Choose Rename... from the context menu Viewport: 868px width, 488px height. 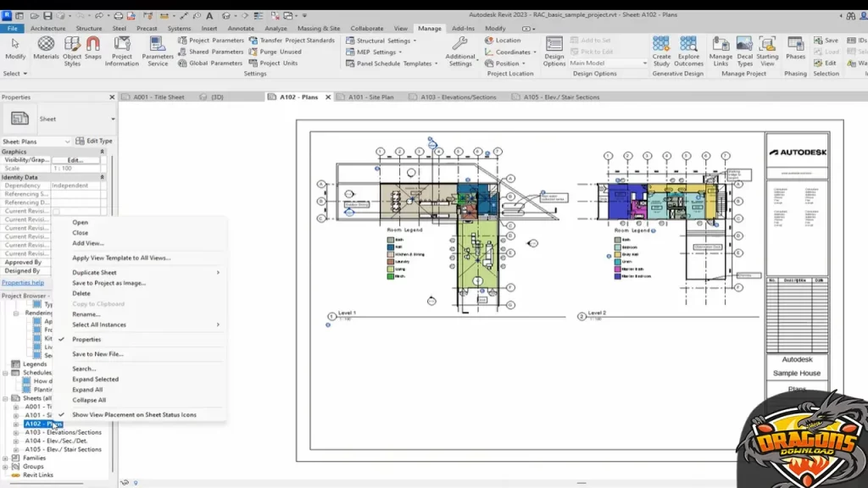86,314
